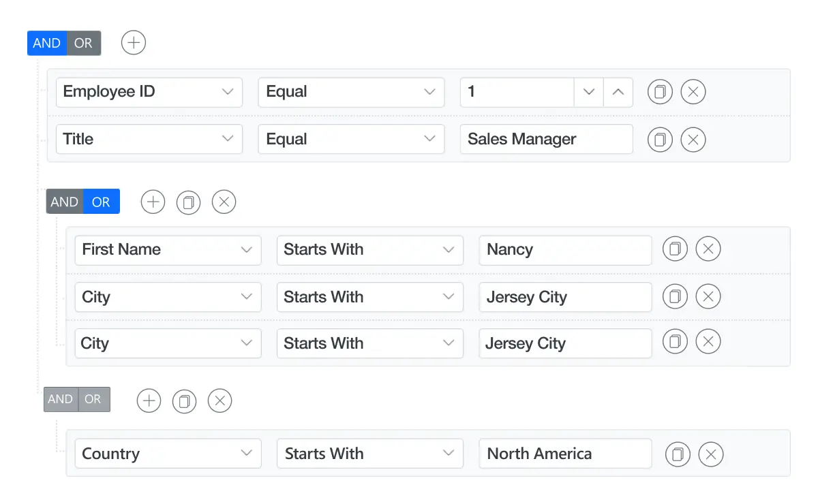Decrease the Employee ID value using the down arrow
Screen dimensions: 818x504
588,92
